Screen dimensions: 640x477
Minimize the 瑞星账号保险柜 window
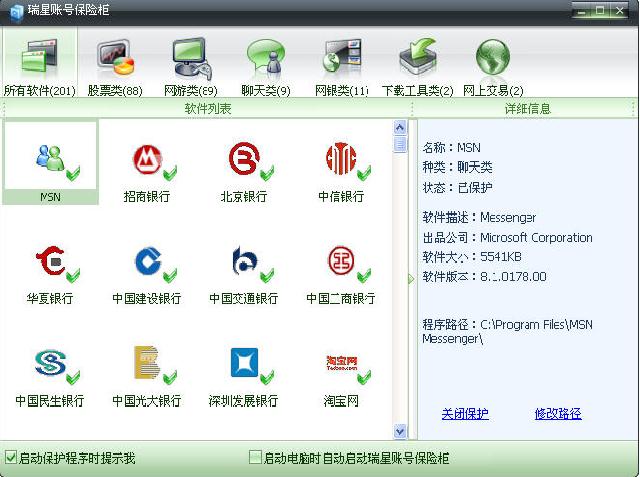coord(581,11)
